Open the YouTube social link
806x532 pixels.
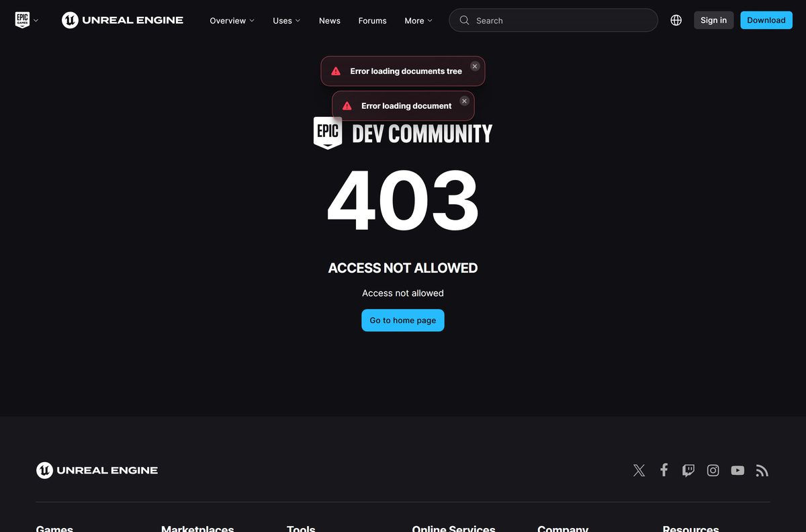(x=737, y=470)
